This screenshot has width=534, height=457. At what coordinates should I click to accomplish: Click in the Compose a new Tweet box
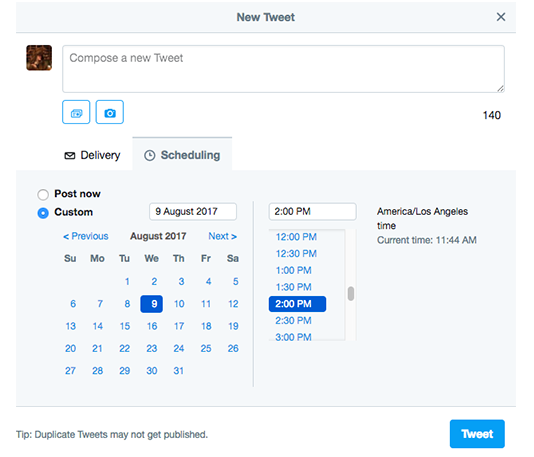[283, 69]
